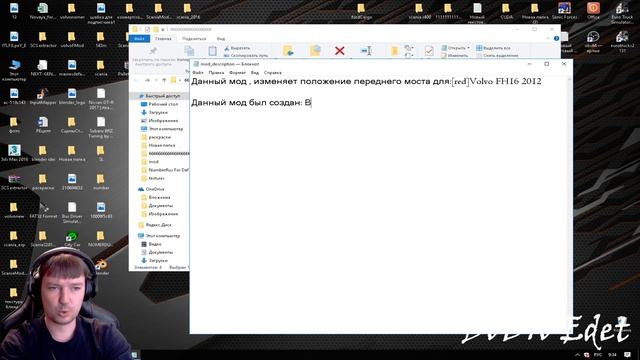This screenshot has height=360, width=640.
Task: Click Paste clipboard icon in Explorer ribbon
Action: pyautogui.click(x=212, y=51)
